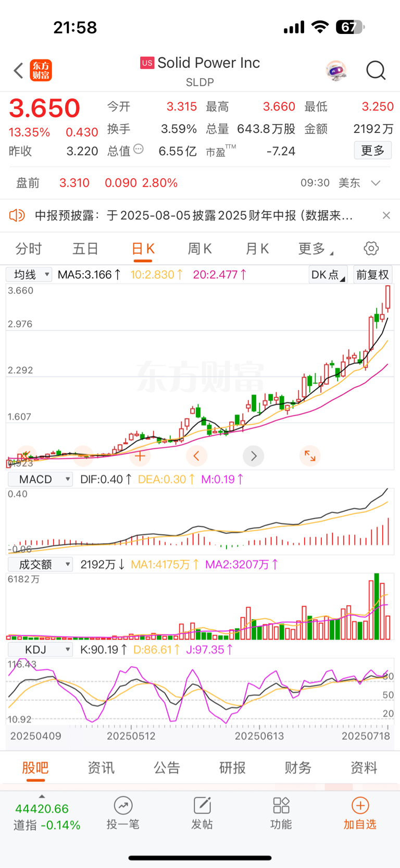Viewport: 400px width, 868px height.
Task: Tap the speaker announcement icon
Action: [17, 215]
